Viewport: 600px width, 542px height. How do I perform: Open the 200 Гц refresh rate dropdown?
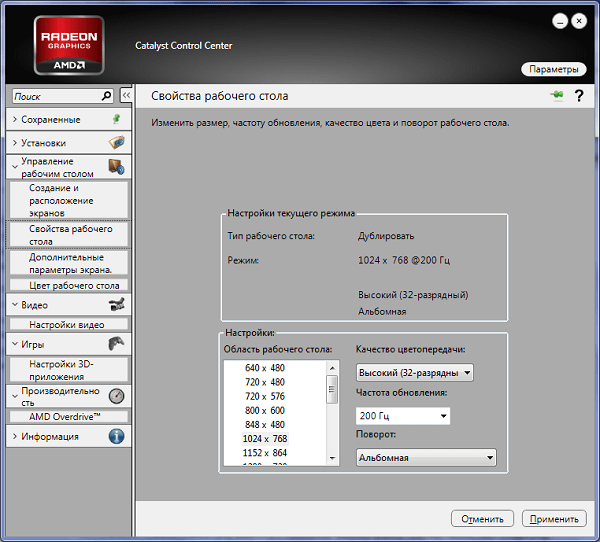point(403,416)
